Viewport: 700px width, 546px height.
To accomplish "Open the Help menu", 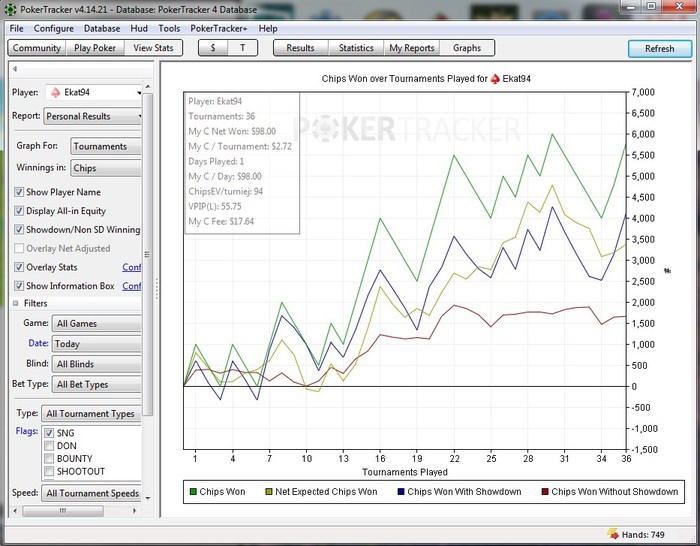I will (x=268, y=28).
